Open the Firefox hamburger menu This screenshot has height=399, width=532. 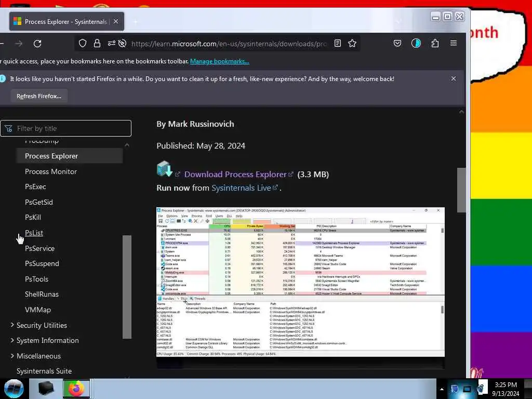click(x=453, y=43)
